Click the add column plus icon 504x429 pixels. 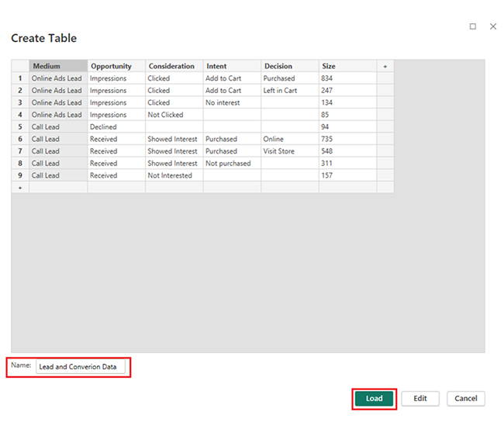click(x=385, y=67)
